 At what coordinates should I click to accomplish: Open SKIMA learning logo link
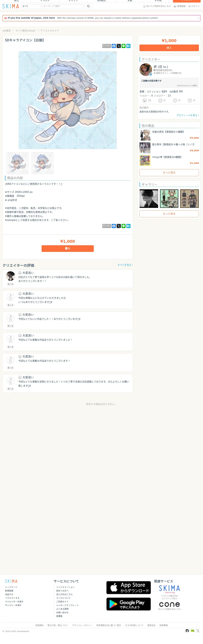(x=169, y=589)
